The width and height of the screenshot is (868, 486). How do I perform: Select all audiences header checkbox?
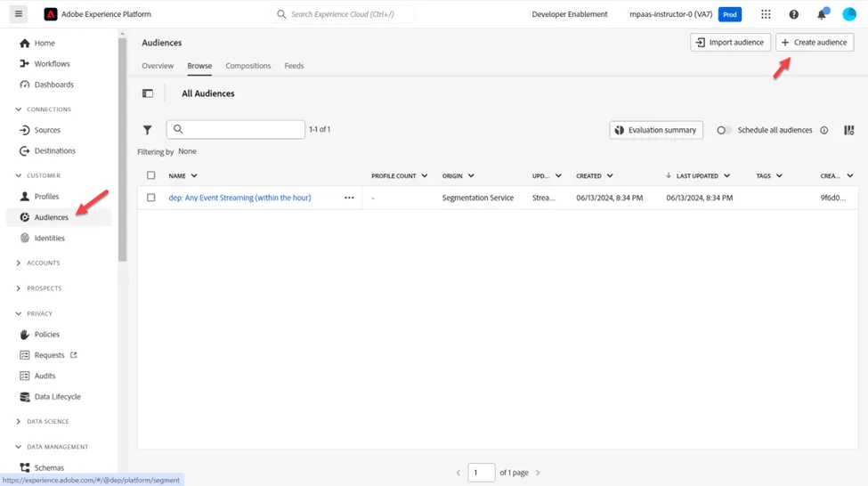pos(151,175)
